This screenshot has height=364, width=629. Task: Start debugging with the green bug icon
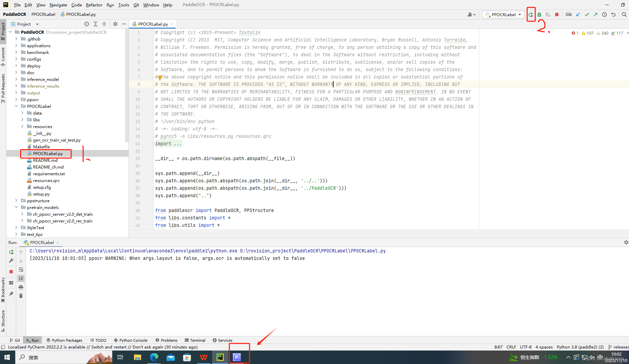(539, 14)
